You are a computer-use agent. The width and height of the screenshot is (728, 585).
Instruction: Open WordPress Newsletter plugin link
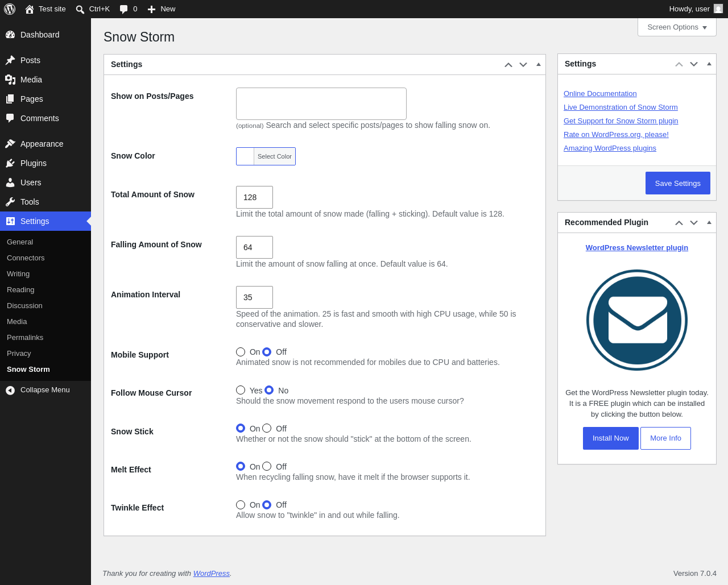tap(637, 248)
